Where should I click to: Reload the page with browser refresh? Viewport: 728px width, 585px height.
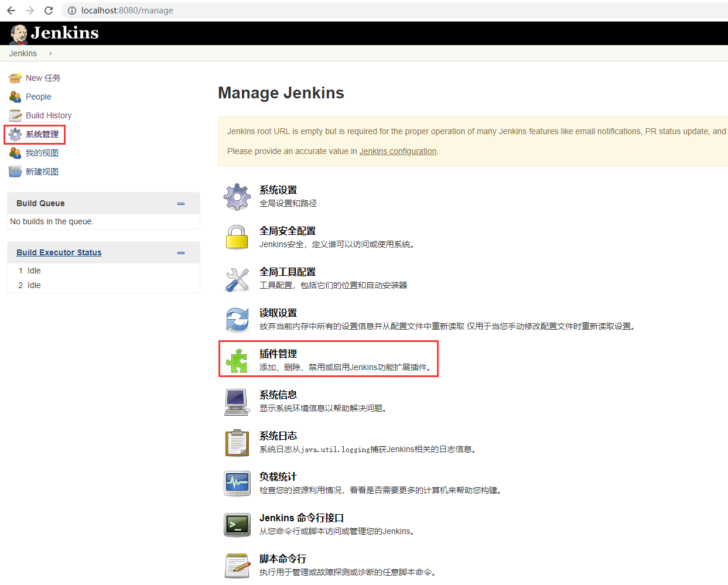pos(49,11)
